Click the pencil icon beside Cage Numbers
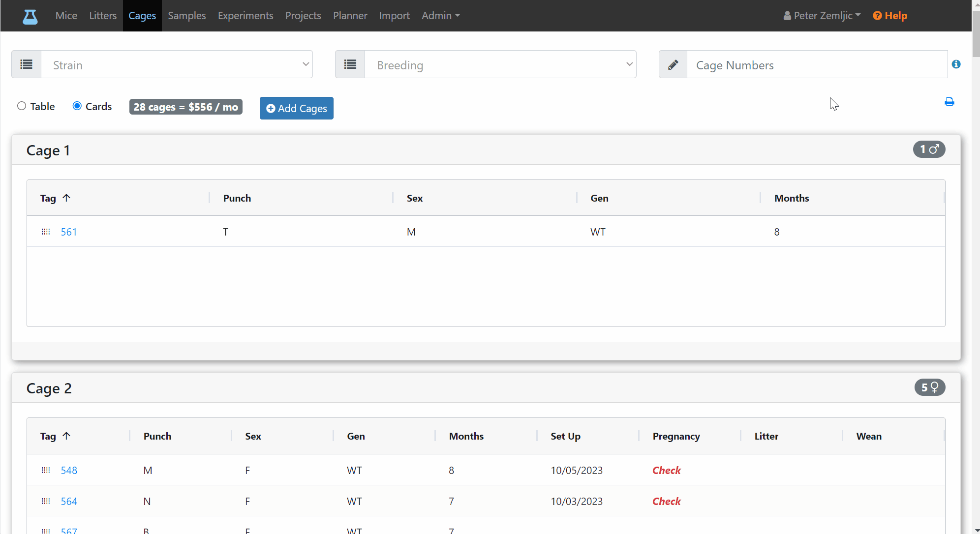This screenshot has width=980, height=534. click(673, 64)
